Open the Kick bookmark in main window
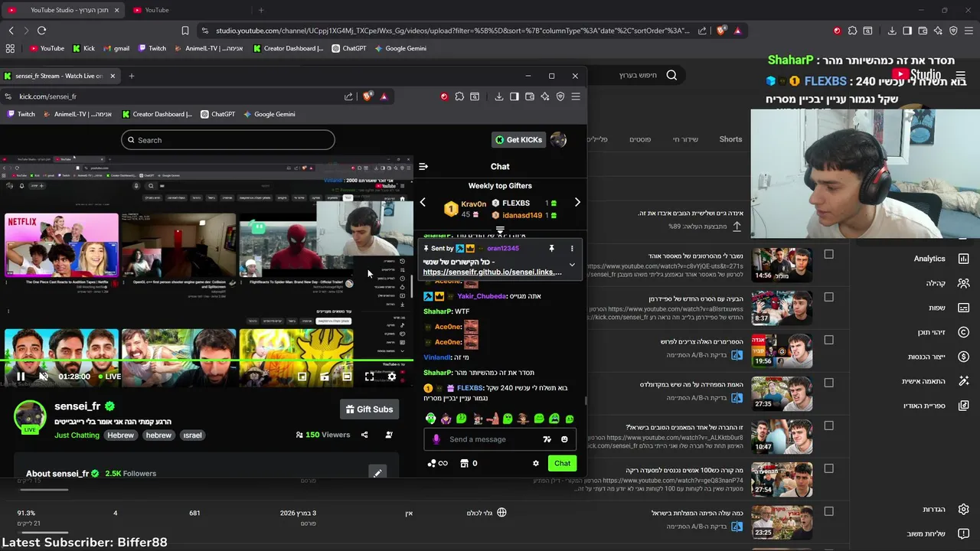 (83, 48)
